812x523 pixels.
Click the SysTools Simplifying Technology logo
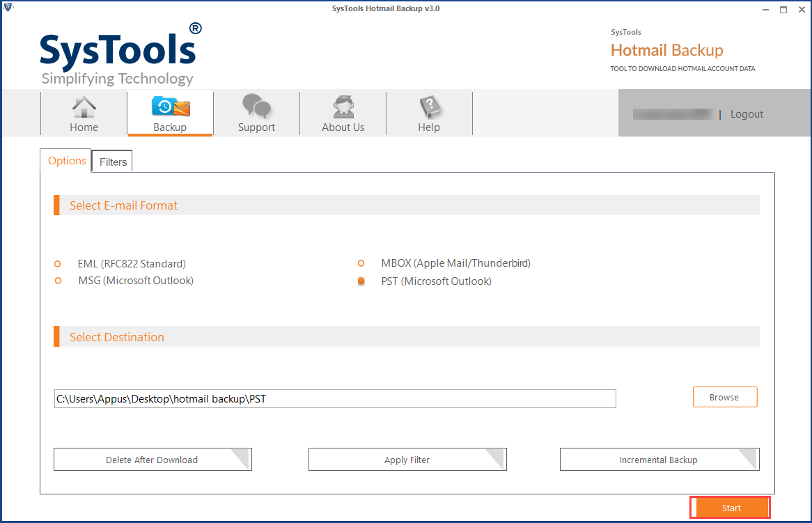point(120,56)
